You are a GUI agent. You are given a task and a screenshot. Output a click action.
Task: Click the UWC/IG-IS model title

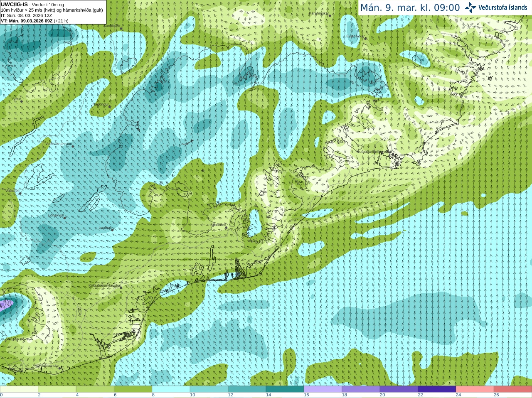14,5
